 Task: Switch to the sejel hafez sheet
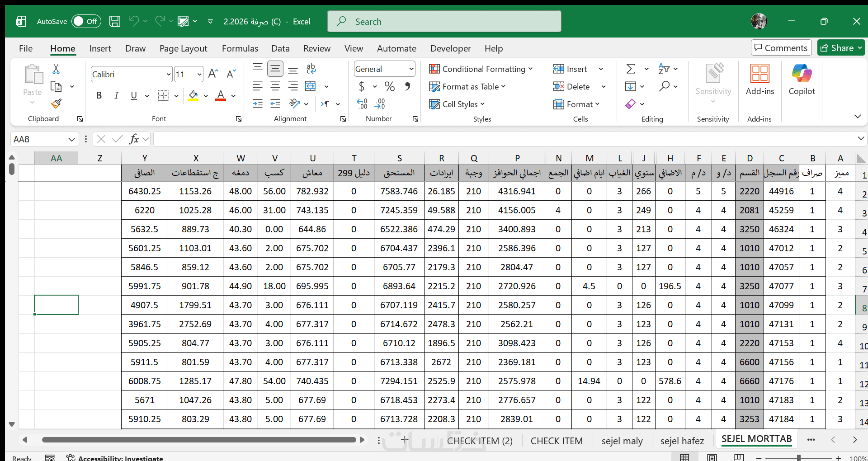coord(682,441)
